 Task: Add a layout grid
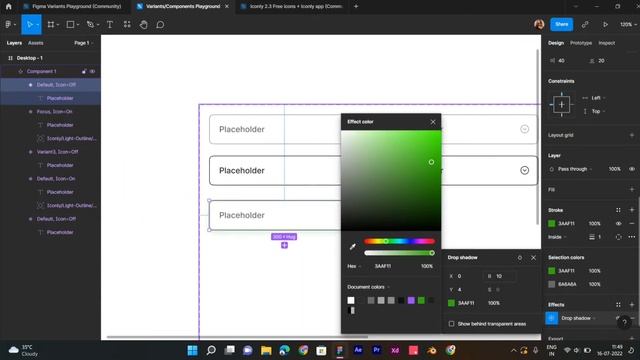click(x=632, y=135)
